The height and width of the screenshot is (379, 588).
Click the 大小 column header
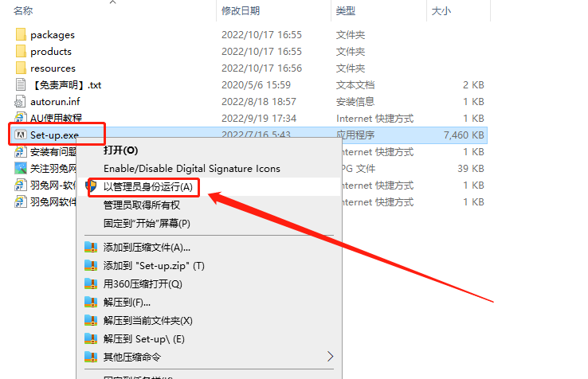[x=441, y=10]
